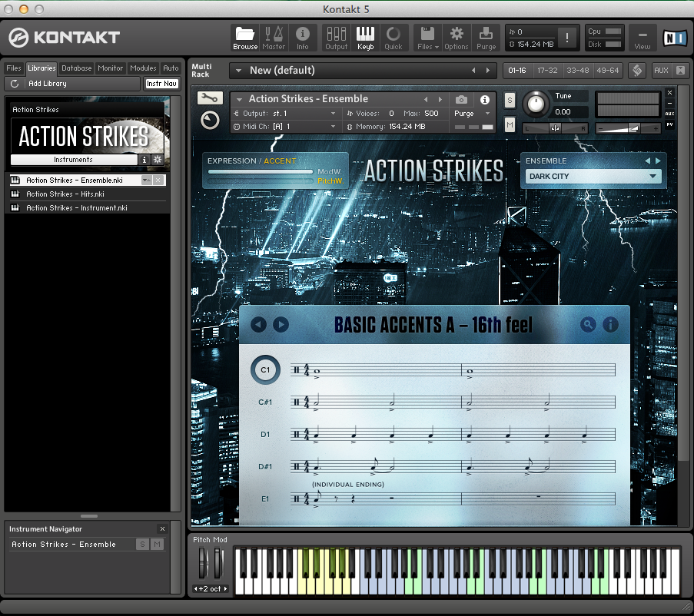Viewport: 694px width, 616px height.
Task: Adjust the Expression ModW slider
Action: (261, 171)
